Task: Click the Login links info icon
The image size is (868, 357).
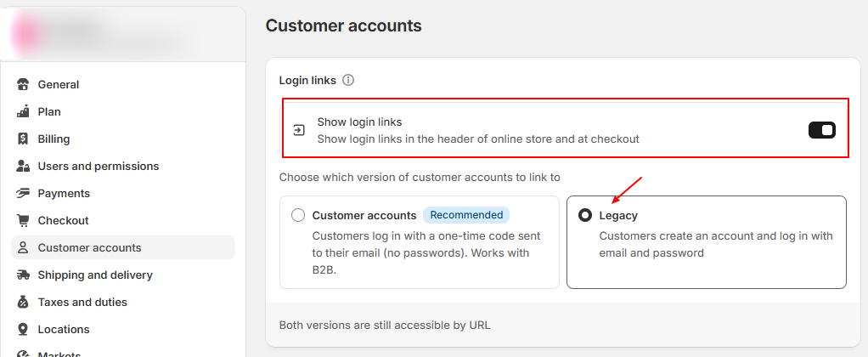Action: click(x=348, y=80)
